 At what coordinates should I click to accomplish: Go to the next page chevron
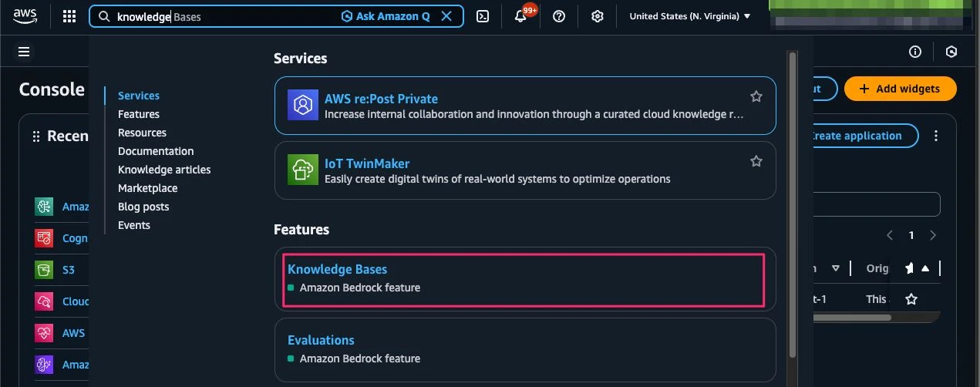tap(933, 235)
